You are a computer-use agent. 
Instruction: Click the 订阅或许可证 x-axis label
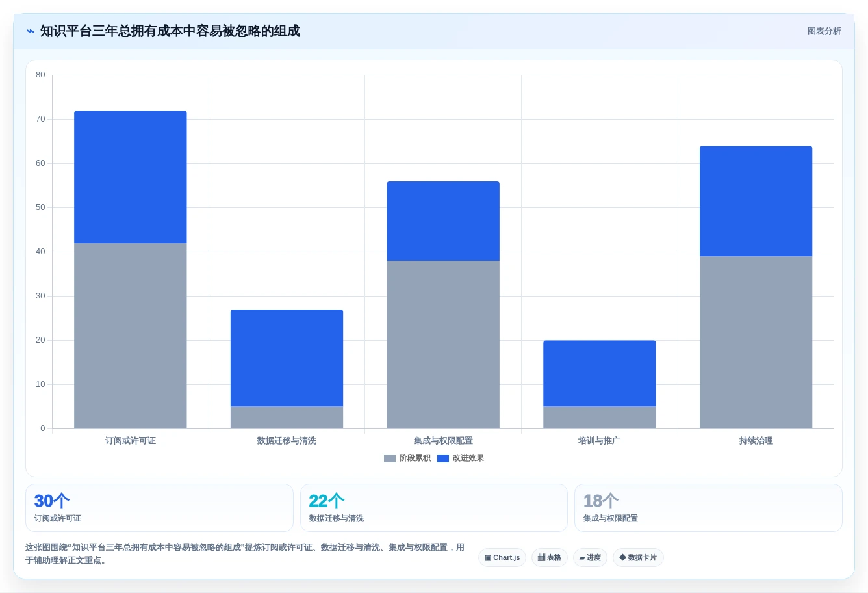tap(131, 441)
